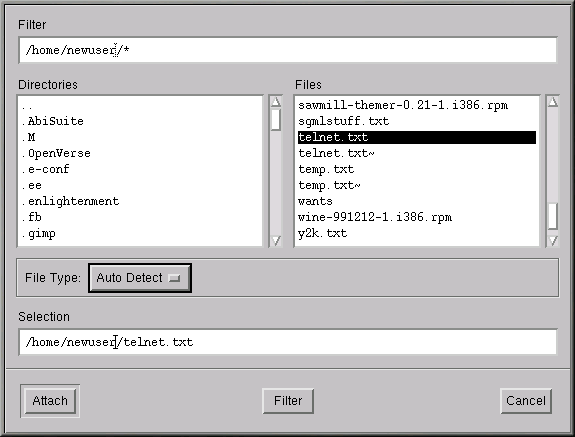The image size is (575, 437).
Task: Select wine-991212-1.i386.rpm in Files
Action: tap(375, 217)
